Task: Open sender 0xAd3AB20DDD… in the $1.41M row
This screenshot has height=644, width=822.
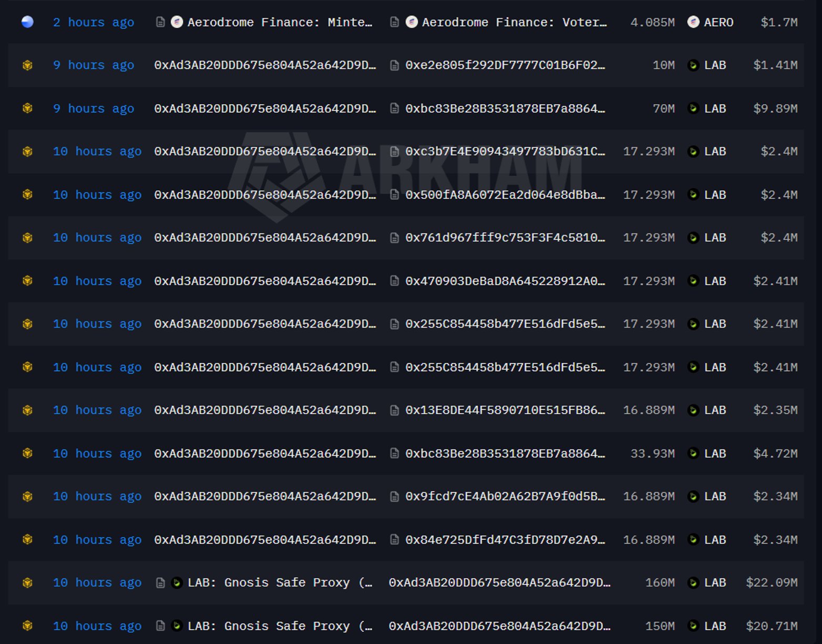Action: pyautogui.click(x=265, y=65)
